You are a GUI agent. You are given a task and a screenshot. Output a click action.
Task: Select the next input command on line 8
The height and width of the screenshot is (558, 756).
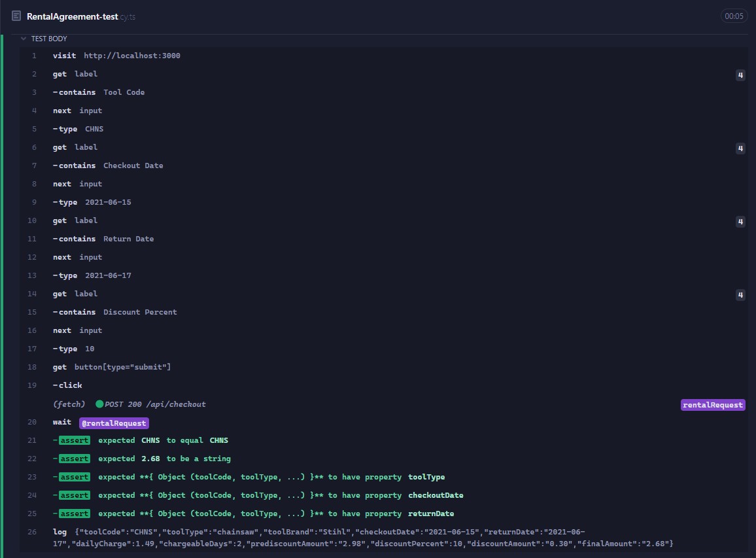384,184
